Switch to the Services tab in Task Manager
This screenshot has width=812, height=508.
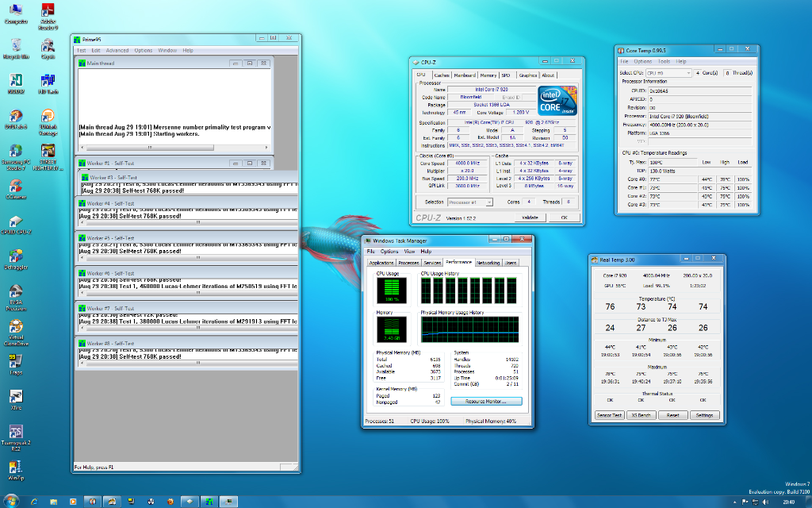pyautogui.click(x=432, y=263)
